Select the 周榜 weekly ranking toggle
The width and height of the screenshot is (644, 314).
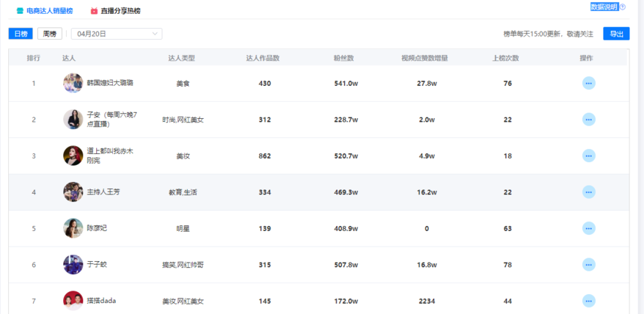click(x=50, y=34)
